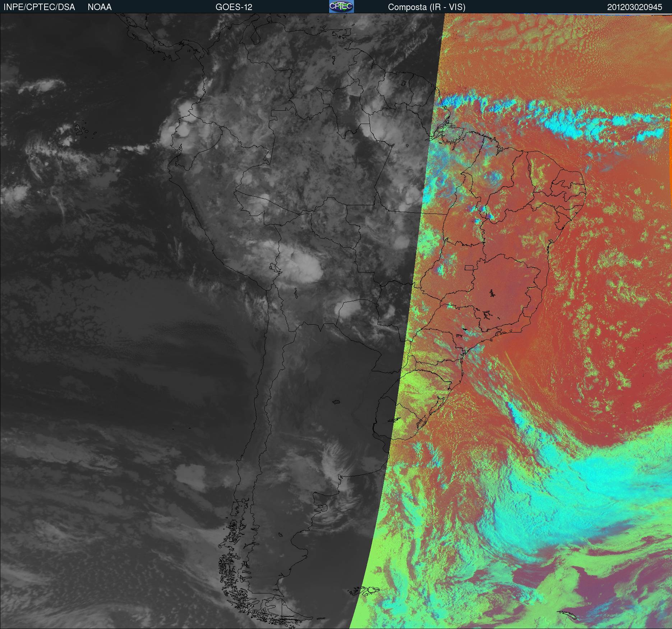Click the GOES-12 satellite label
Viewport: 672px width, 629px height.
click(234, 7)
